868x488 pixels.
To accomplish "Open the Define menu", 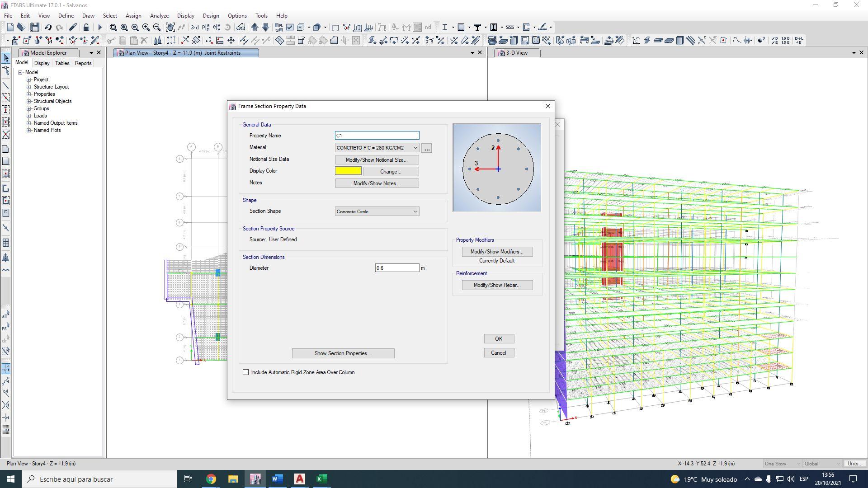I will click(x=66, y=15).
